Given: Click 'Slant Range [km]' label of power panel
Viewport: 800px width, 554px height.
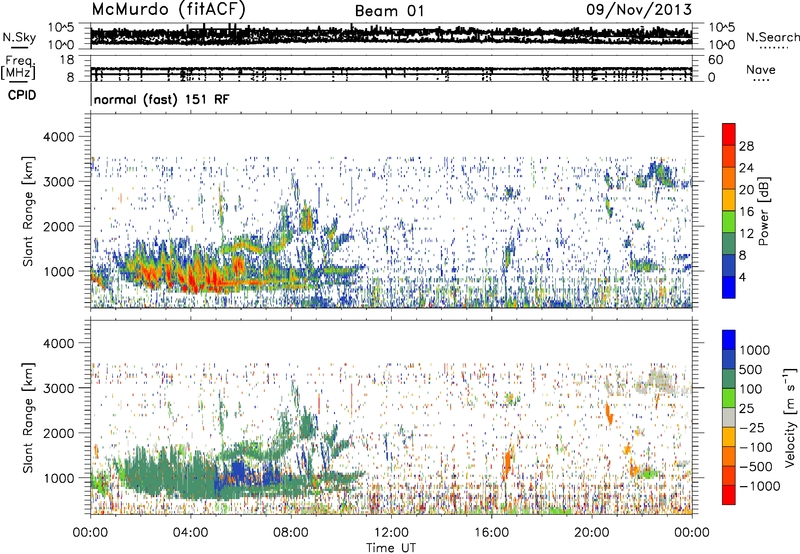Looking at the screenshot, I should click(28, 211).
